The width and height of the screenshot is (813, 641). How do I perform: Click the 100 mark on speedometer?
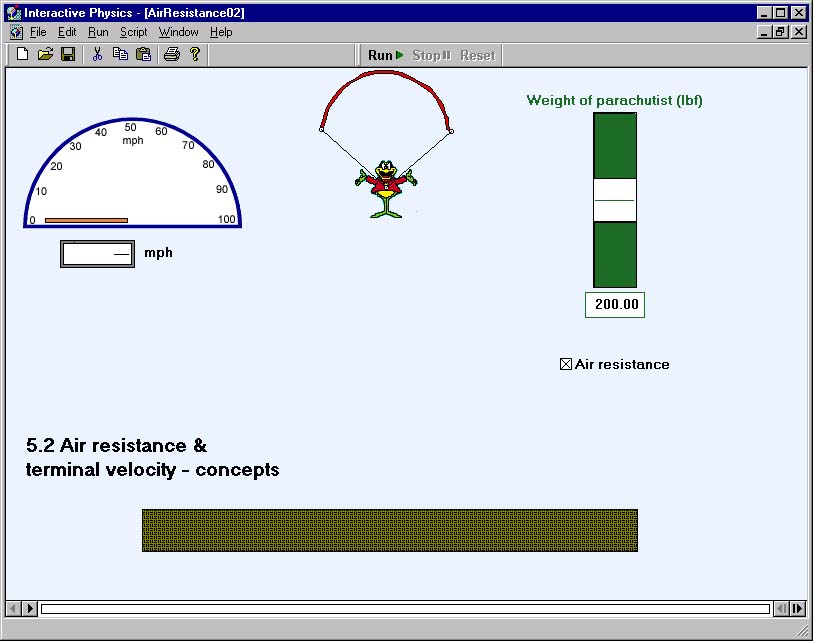[x=227, y=219]
